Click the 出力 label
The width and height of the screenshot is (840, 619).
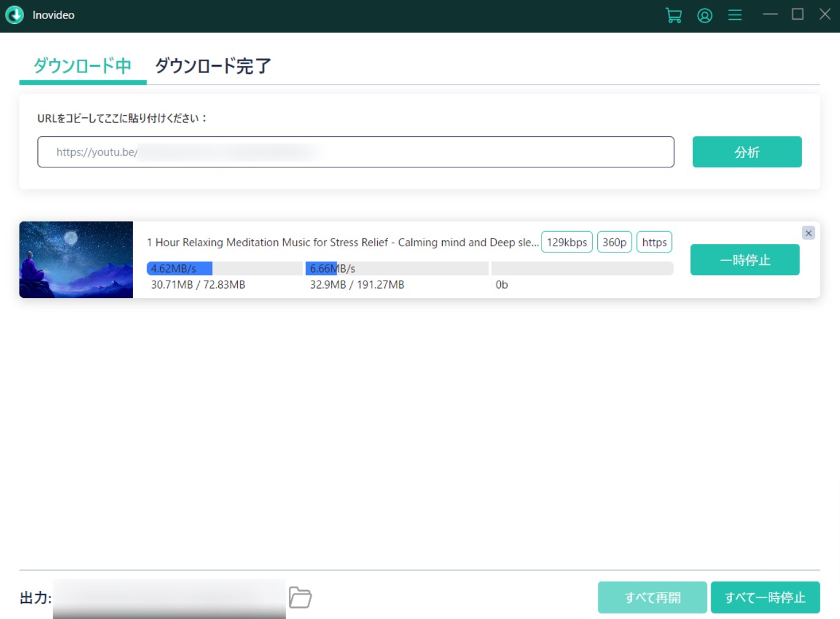point(36,598)
